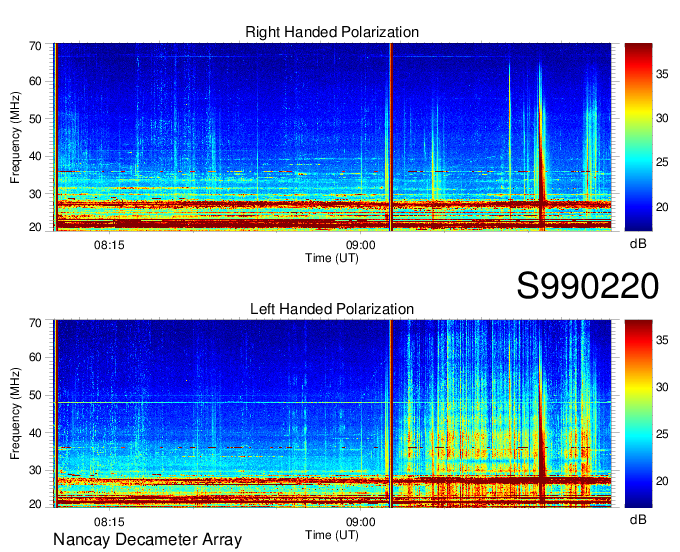Click the 50 MHz tick on top plot
Image resolution: width=680 pixels, height=552 pixels.
pos(35,119)
